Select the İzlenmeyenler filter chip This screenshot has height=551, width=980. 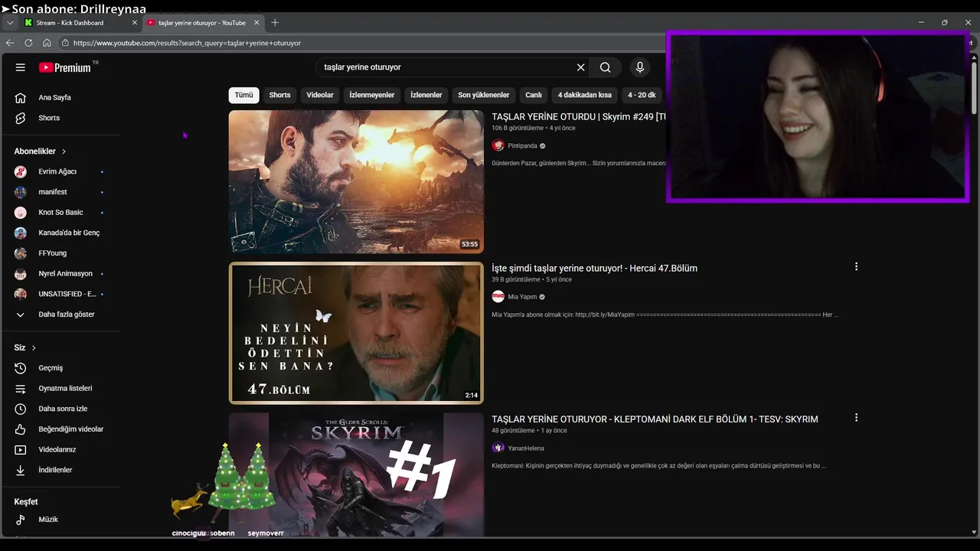pyautogui.click(x=372, y=95)
